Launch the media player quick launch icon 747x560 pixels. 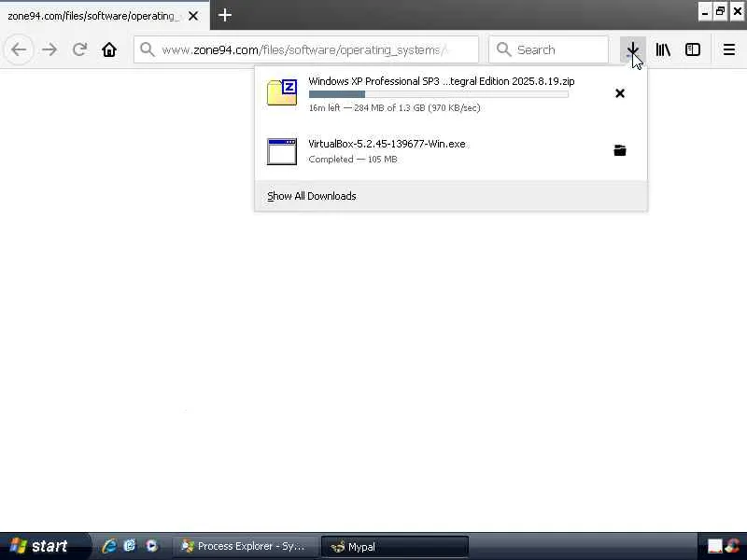[x=151, y=546]
